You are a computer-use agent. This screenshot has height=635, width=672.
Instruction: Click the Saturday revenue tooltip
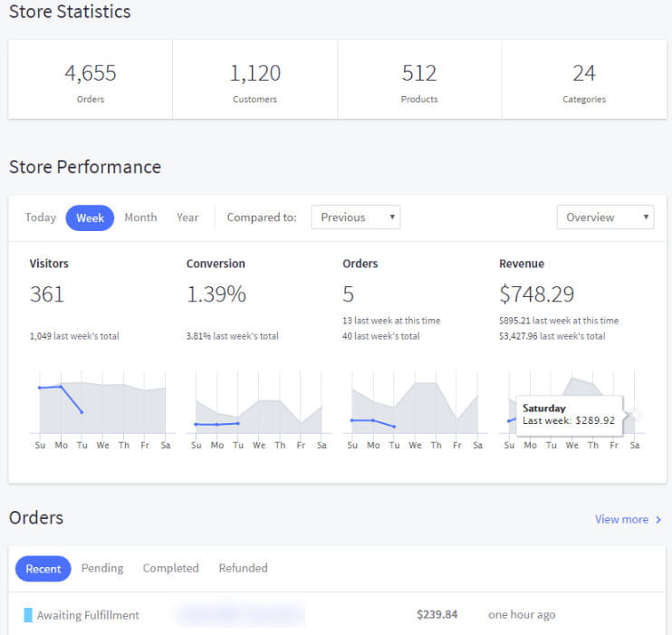569,415
